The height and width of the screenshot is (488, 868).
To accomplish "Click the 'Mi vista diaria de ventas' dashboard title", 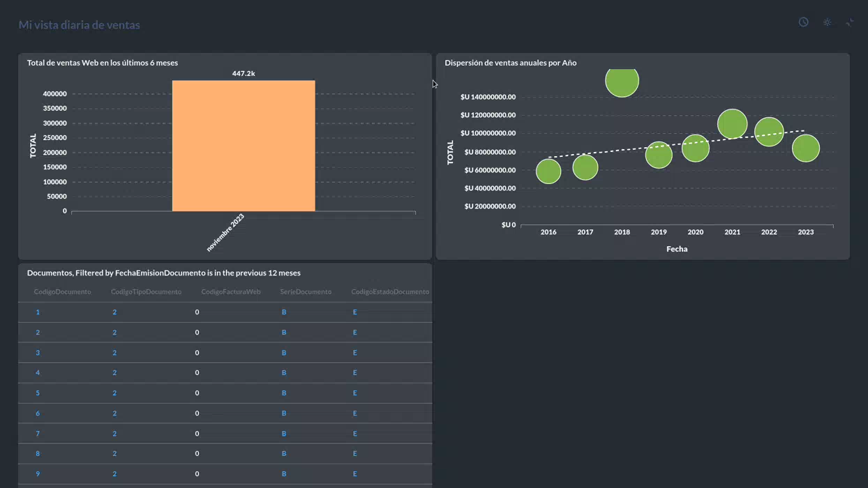I will click(x=79, y=25).
